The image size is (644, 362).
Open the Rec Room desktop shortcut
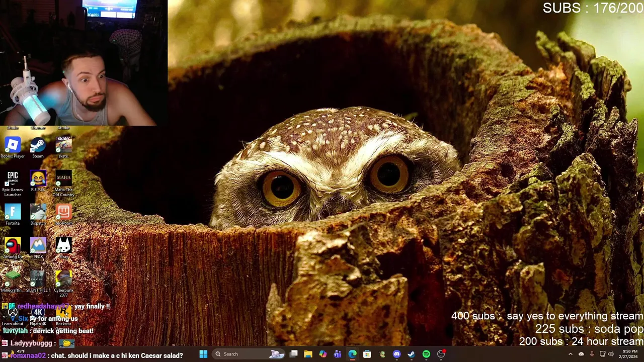click(63, 215)
